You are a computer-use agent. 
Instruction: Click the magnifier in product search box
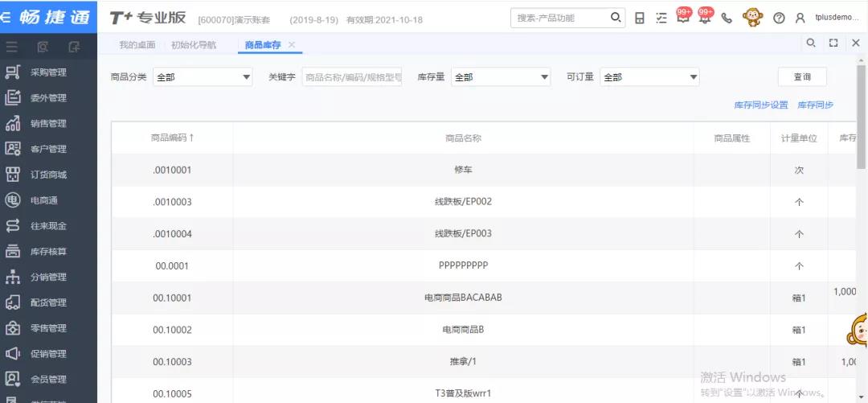(x=616, y=18)
